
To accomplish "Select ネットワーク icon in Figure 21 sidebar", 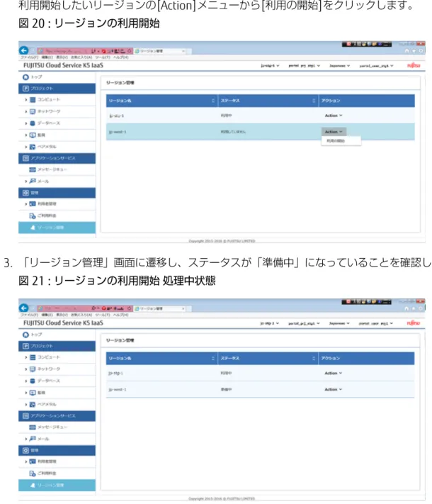I will [x=33, y=369].
